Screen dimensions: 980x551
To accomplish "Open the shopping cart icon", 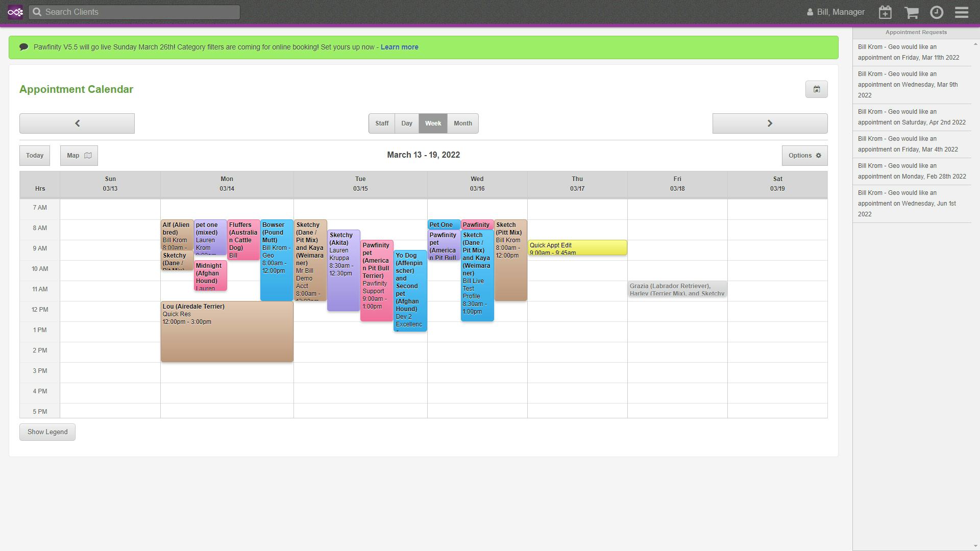I will tap(911, 12).
